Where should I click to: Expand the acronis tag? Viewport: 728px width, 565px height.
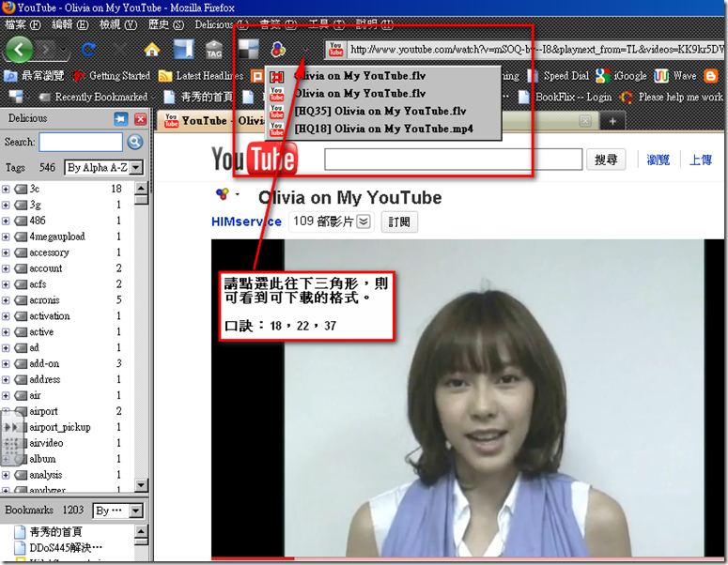6,300
